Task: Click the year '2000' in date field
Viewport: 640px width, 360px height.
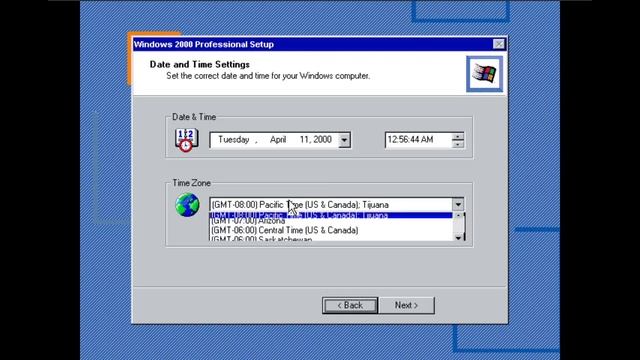Action: pyautogui.click(x=323, y=140)
